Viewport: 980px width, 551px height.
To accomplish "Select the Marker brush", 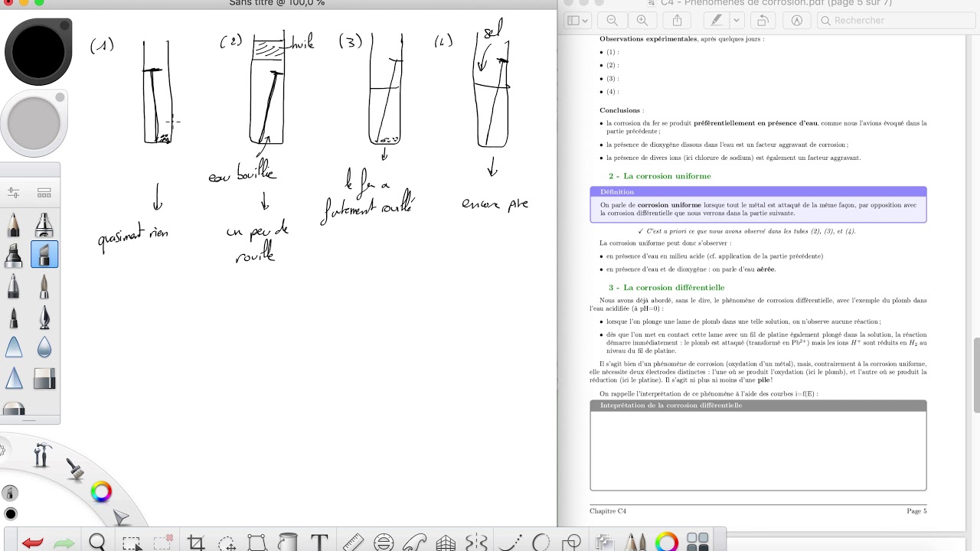I will point(13,255).
